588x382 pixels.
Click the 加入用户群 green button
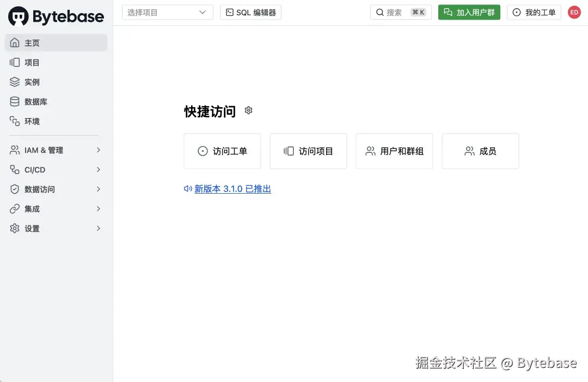469,12
